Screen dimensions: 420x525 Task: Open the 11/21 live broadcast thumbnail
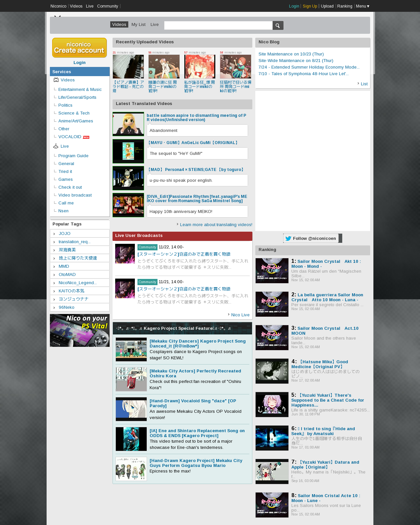click(x=125, y=288)
